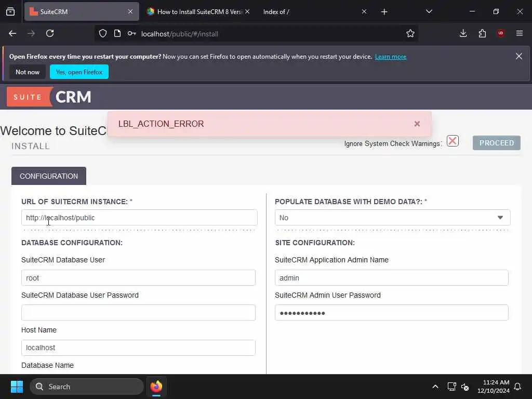This screenshot has width=532, height=399.
Task: Bookmark this page with the star icon
Action: [x=410, y=33]
